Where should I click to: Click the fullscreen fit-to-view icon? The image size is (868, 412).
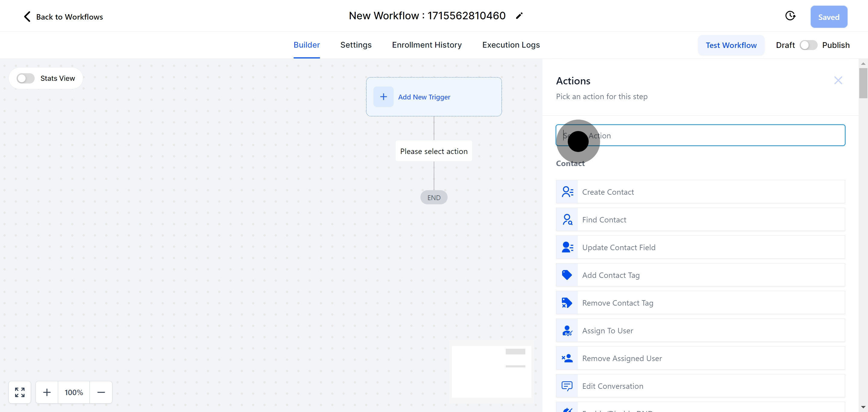tap(20, 392)
